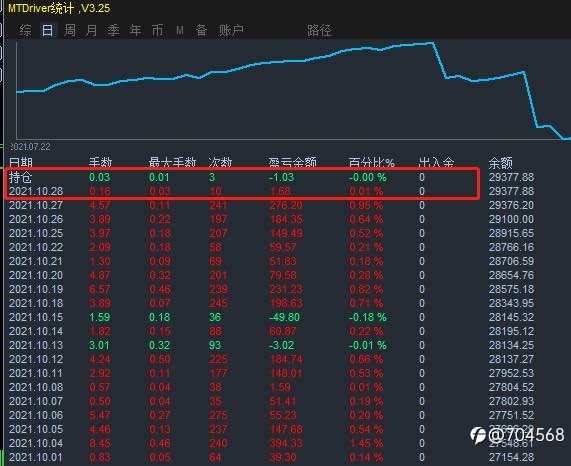Viewport: 571px width, 466px height.
Task: Click the 2021.07.22 chart start date
Action: click(x=31, y=147)
